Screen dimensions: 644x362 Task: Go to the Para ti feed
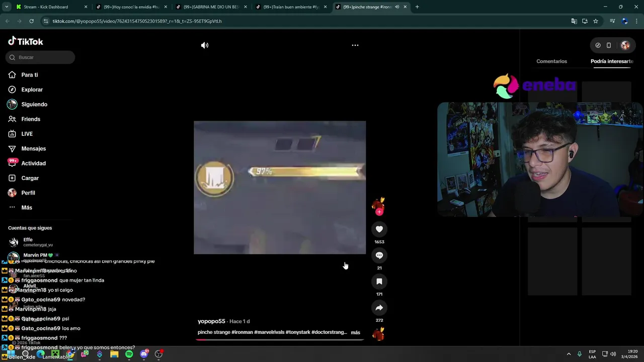pyautogui.click(x=29, y=75)
